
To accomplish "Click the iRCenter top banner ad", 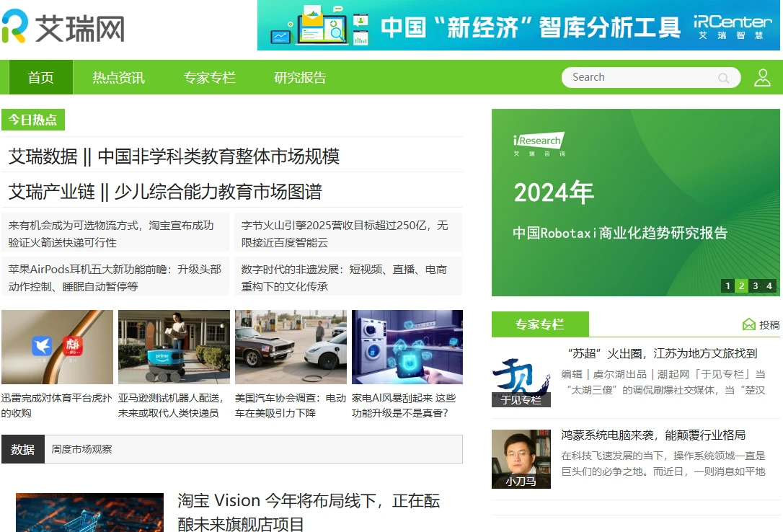I will [x=518, y=25].
